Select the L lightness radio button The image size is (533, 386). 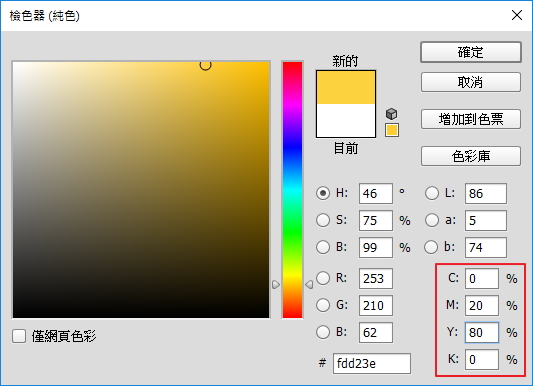pyautogui.click(x=432, y=193)
